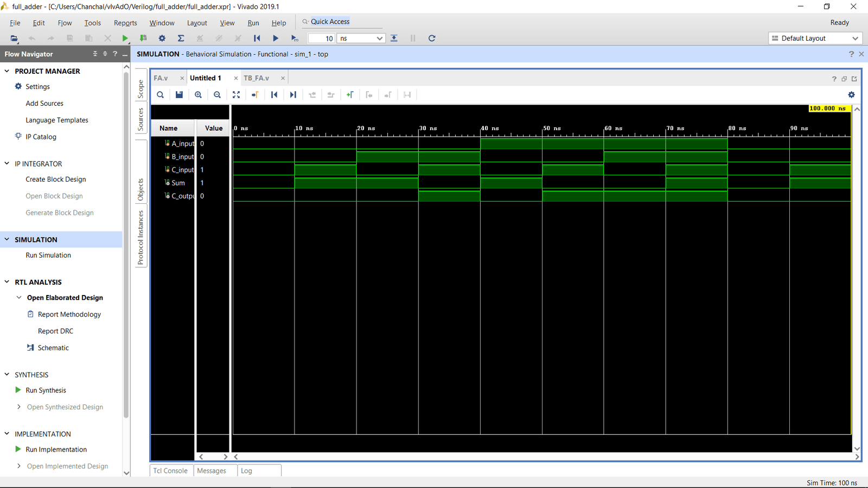Click the Run For 10 ns step icon
This screenshot has height=488, width=868.
pyautogui.click(x=295, y=38)
